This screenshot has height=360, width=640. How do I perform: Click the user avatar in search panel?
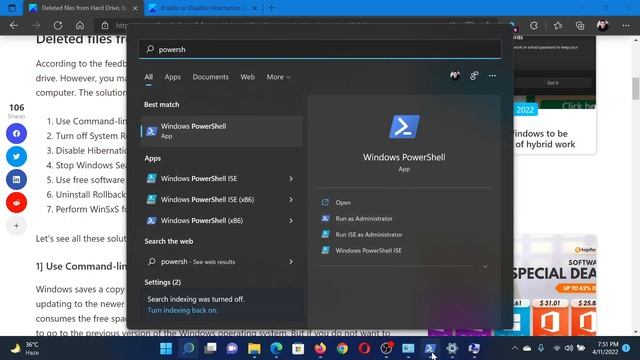coord(455,76)
